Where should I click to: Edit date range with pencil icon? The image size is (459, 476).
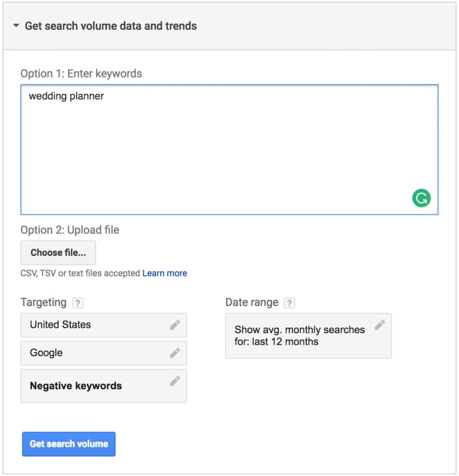pyautogui.click(x=380, y=325)
